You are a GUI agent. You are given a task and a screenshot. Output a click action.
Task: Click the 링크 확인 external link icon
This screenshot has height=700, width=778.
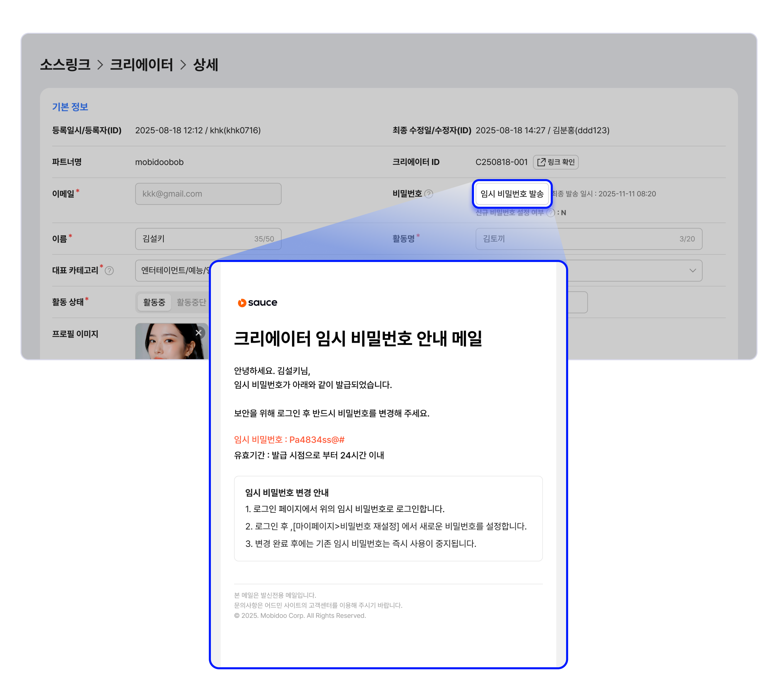(541, 162)
